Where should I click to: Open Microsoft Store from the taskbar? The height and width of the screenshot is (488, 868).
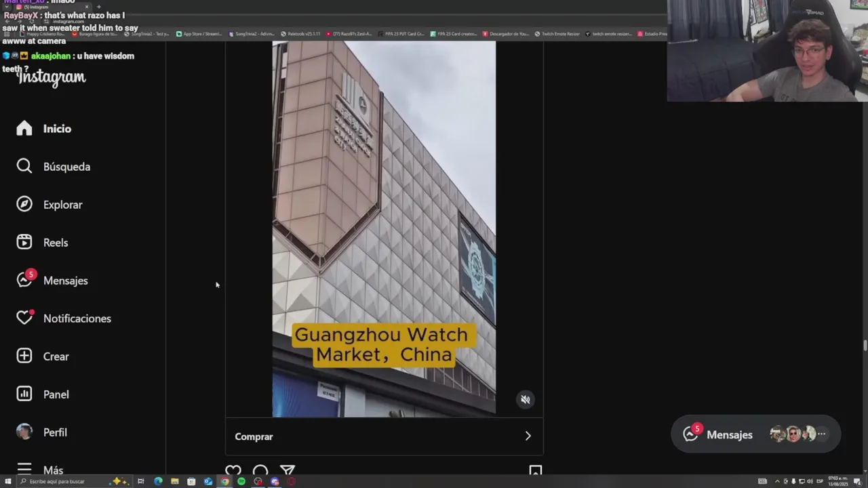[191, 481]
